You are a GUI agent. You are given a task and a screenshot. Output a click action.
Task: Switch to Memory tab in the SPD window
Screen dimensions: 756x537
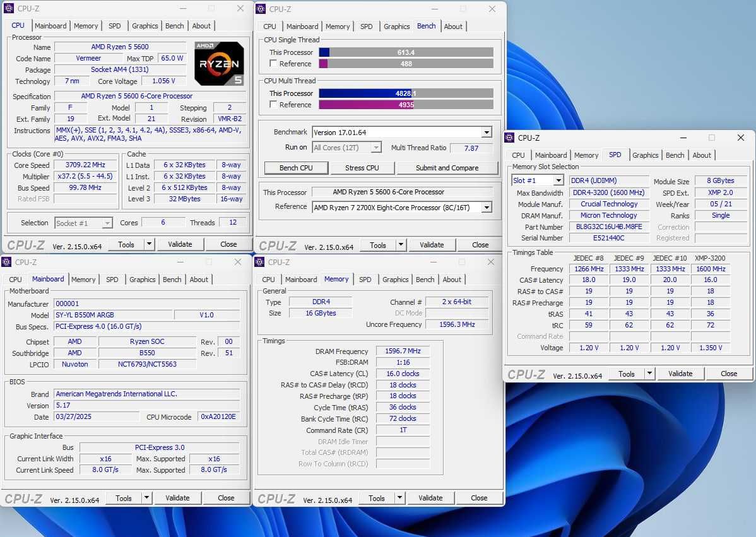coord(586,155)
